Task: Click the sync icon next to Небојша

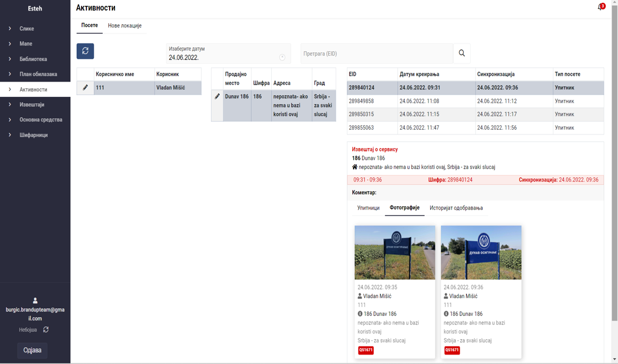Action: 46,330
